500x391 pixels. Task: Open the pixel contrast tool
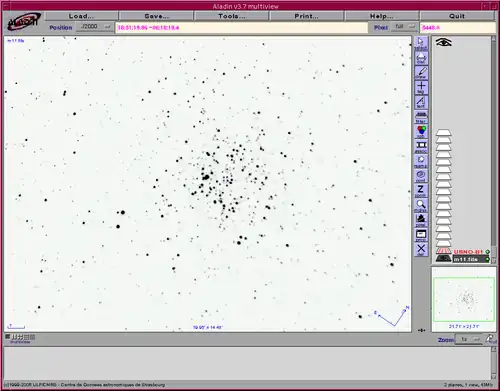[421, 220]
